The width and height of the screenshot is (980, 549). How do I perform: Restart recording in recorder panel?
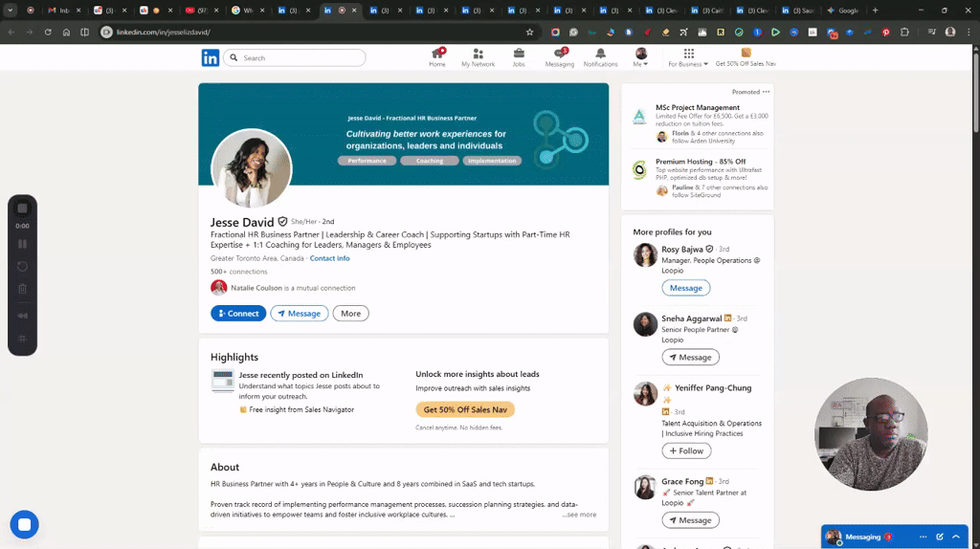(x=23, y=267)
